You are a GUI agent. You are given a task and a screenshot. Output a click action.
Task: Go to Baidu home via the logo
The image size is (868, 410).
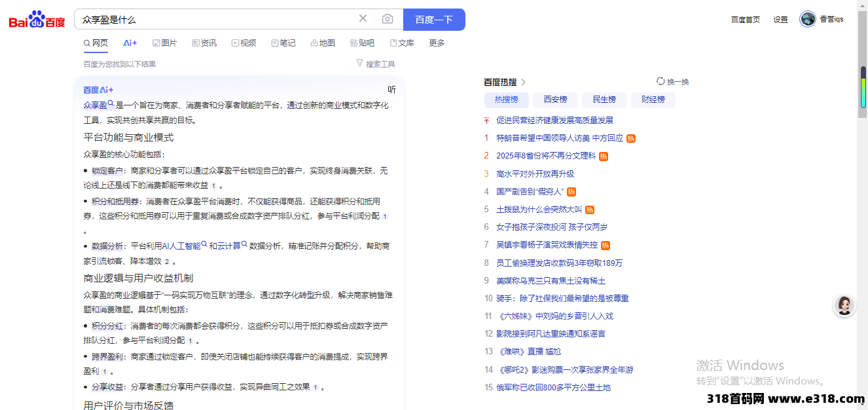coord(37,20)
